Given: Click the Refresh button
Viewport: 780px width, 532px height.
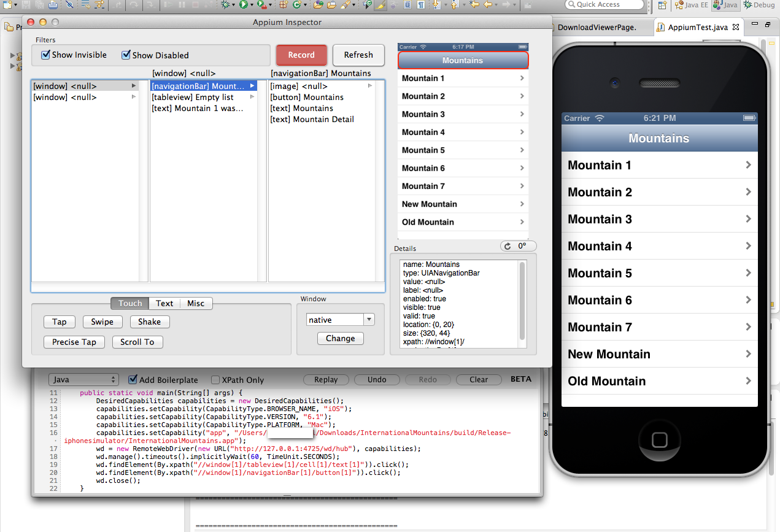Looking at the screenshot, I should click(x=358, y=55).
